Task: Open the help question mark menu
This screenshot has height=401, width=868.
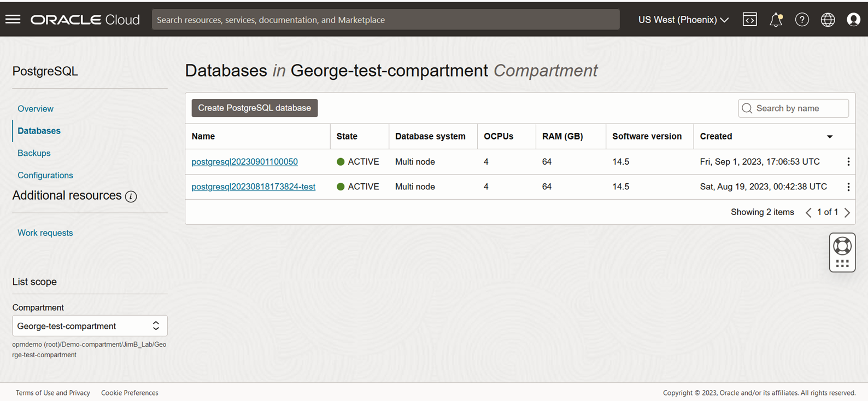Action: [x=802, y=20]
